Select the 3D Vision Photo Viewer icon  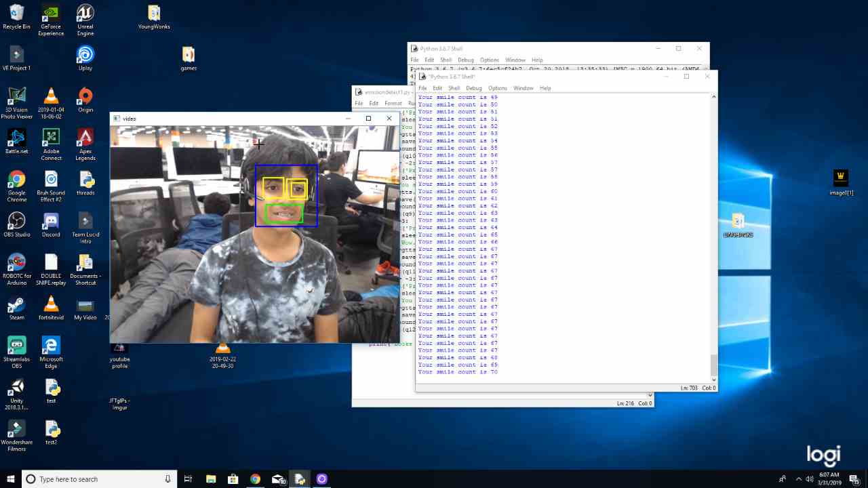(16, 104)
